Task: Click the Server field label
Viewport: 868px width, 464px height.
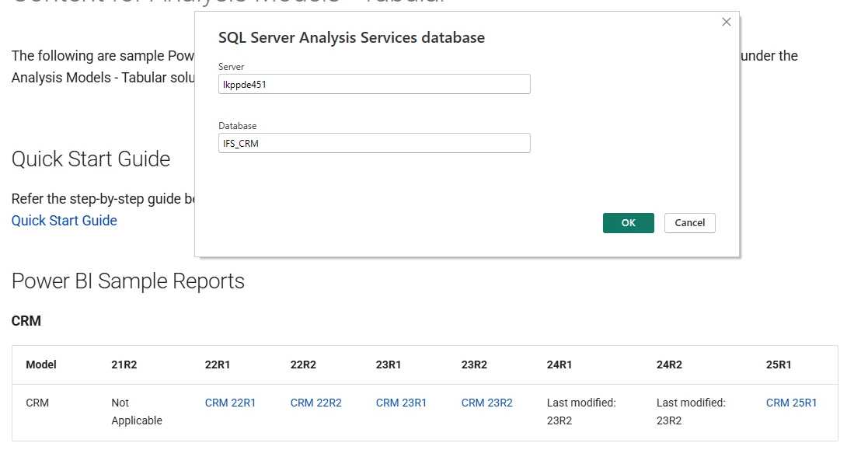Action: pos(231,66)
